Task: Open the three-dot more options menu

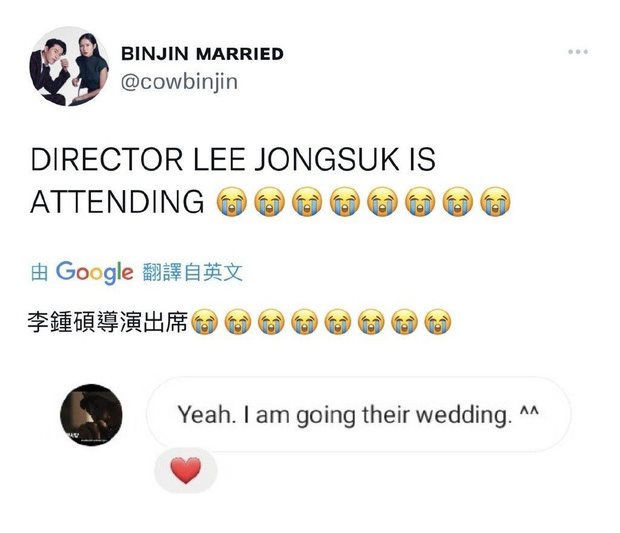Action: click(578, 52)
